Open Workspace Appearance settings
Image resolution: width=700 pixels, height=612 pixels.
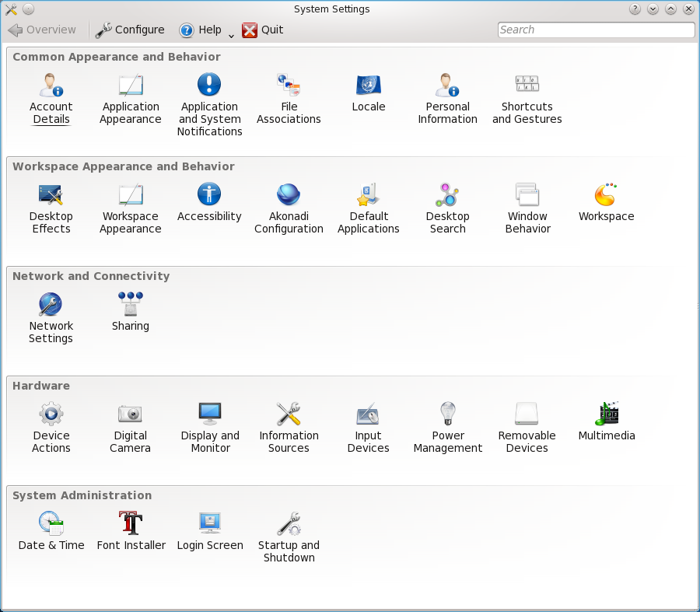[x=131, y=209]
